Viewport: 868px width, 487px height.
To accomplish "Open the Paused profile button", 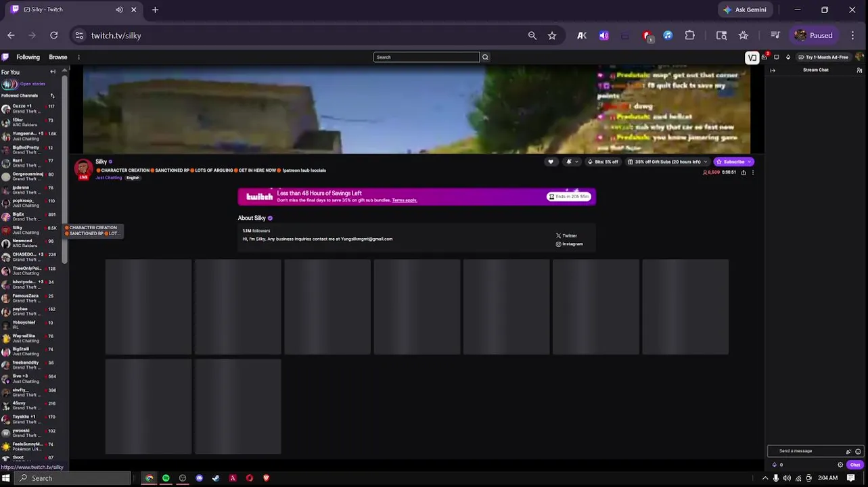I will pos(815,35).
